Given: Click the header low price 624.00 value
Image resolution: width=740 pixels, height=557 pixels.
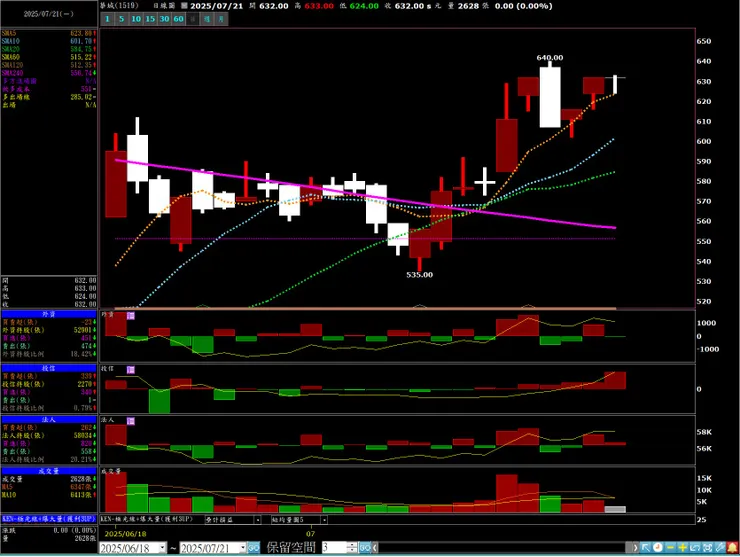Looking at the screenshot, I should [x=364, y=6].
